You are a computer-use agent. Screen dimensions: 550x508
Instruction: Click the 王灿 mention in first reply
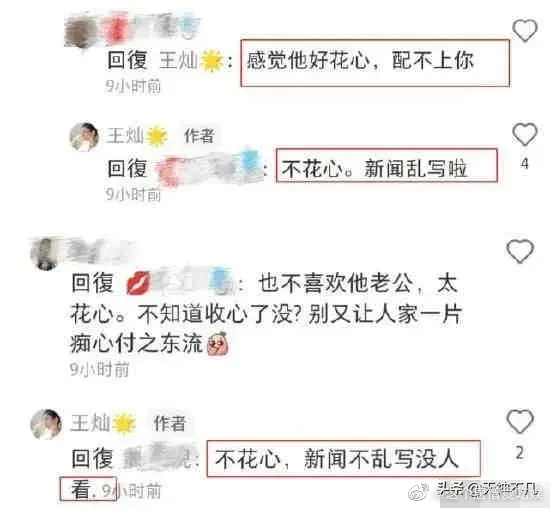[x=179, y=60]
